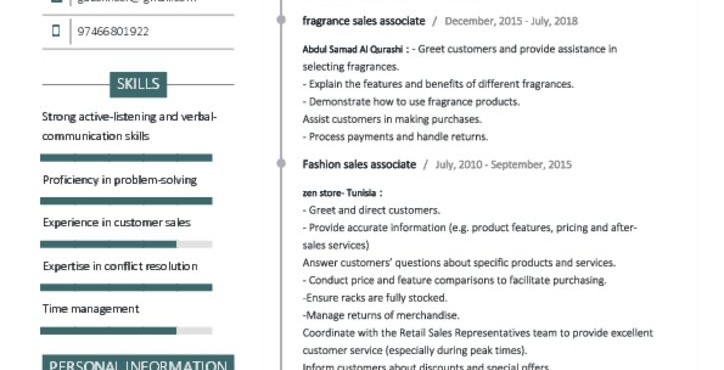Click the fragrance sales associate timeline dot
Image resolution: width=724 pixels, height=370 pixels.
281,19
